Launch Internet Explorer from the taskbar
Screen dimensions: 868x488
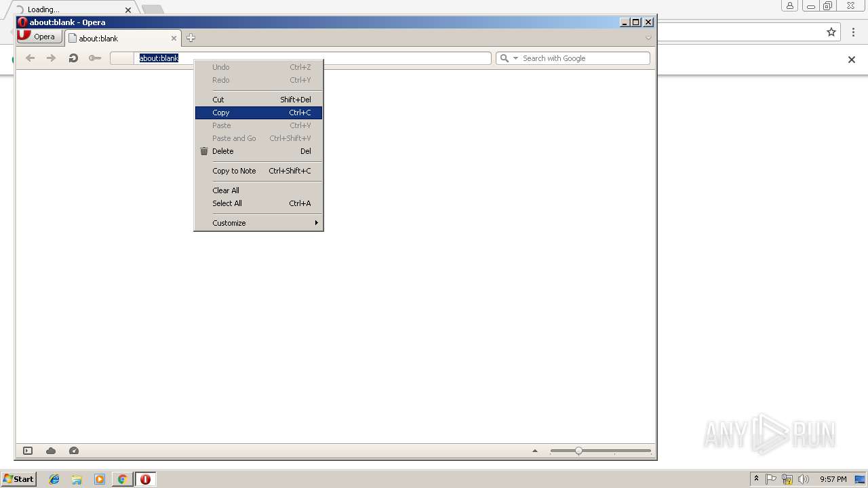click(x=54, y=479)
